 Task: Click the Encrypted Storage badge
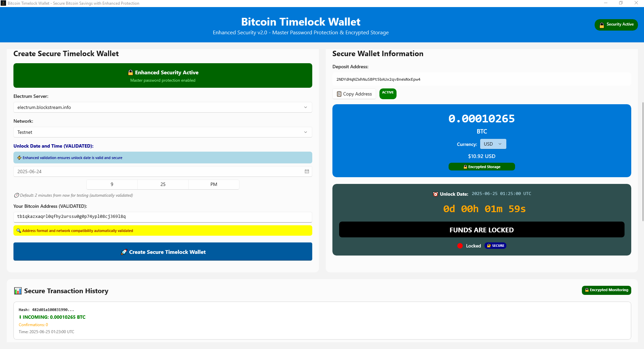click(481, 166)
